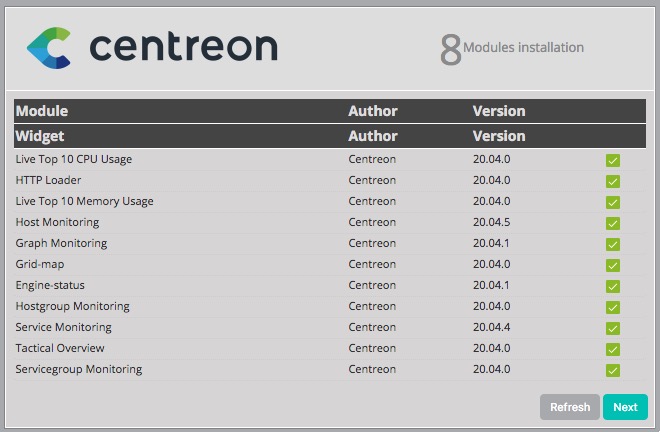Click the Modules installation step title
This screenshot has width=660, height=432.
[x=523, y=47]
